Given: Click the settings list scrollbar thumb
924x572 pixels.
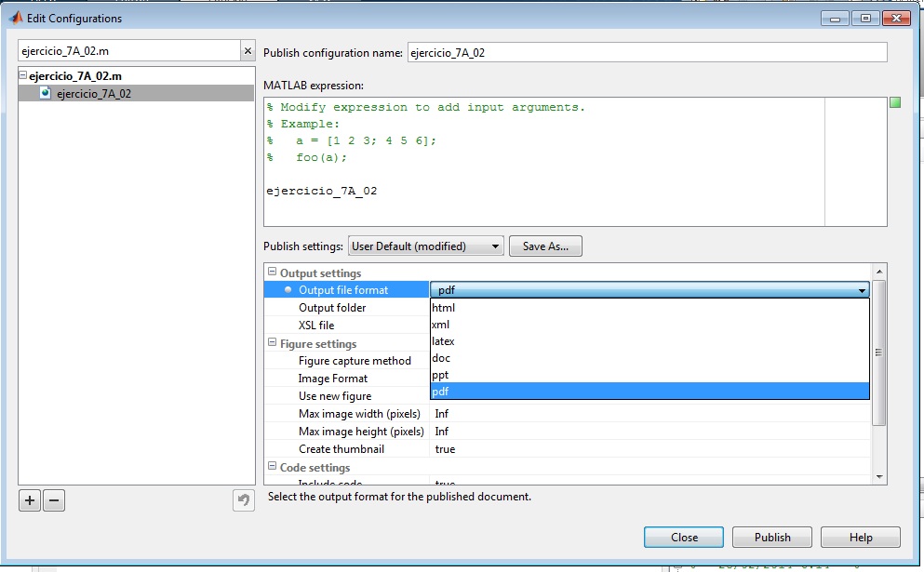Looking at the screenshot, I should tap(878, 353).
